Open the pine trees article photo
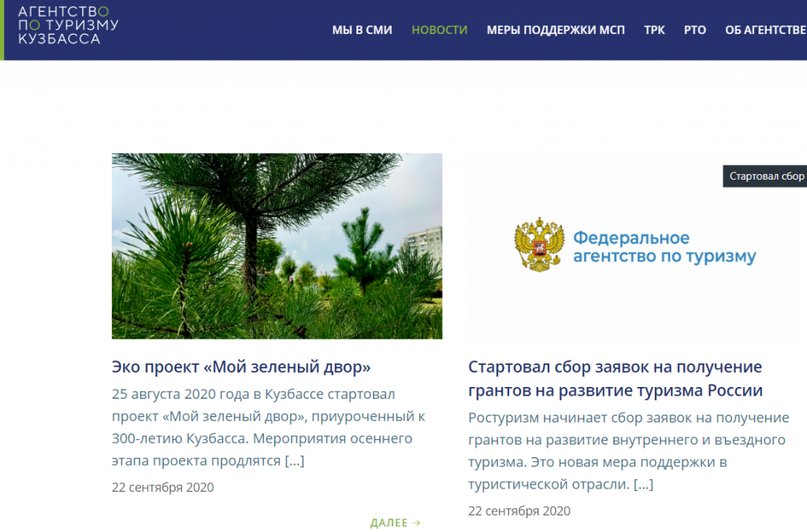Image resolution: width=807 pixels, height=532 pixels. tap(277, 246)
